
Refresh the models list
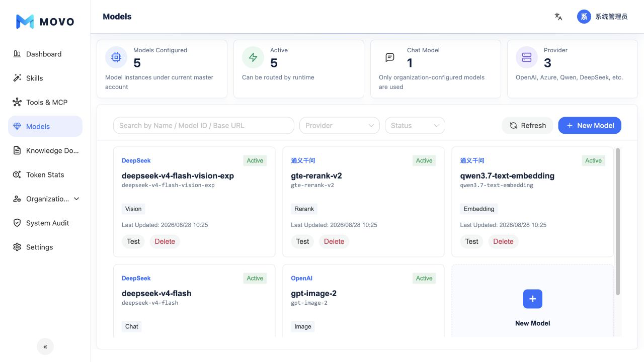tap(528, 125)
